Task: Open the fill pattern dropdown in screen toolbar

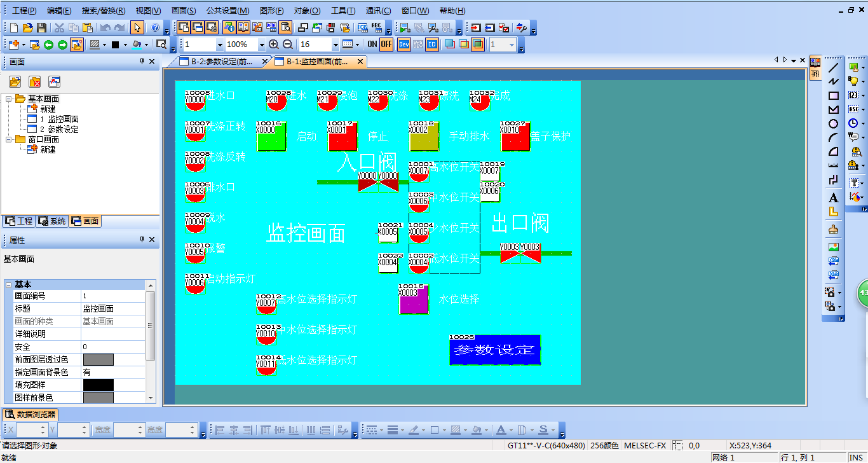Action: pyautogui.click(x=104, y=45)
